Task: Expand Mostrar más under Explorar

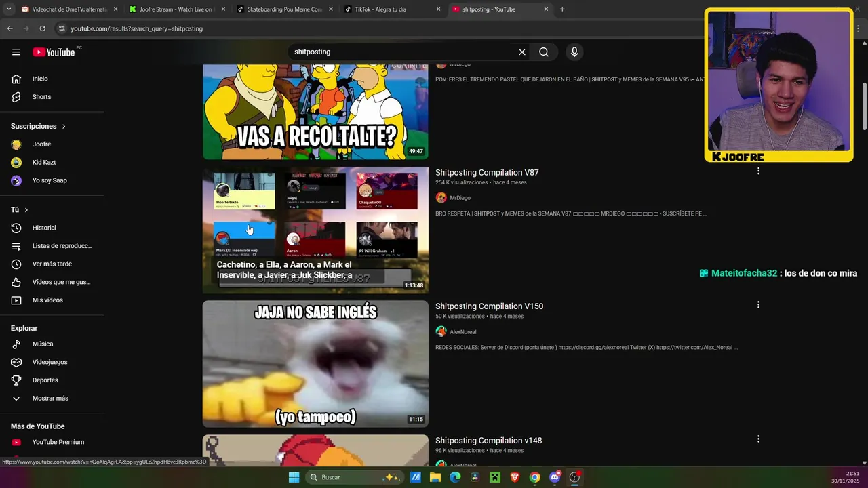Action: coord(52,399)
